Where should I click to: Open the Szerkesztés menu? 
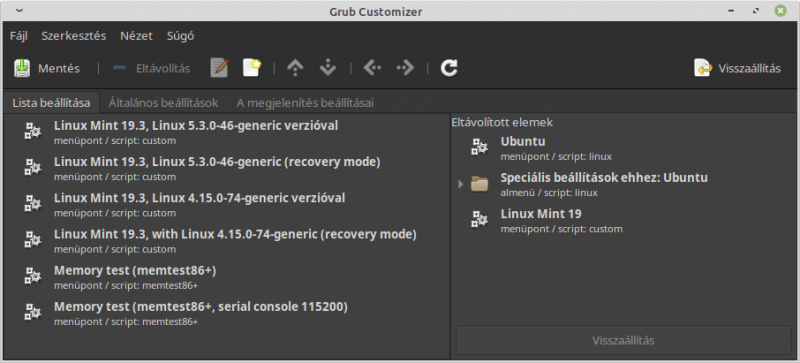click(x=74, y=36)
